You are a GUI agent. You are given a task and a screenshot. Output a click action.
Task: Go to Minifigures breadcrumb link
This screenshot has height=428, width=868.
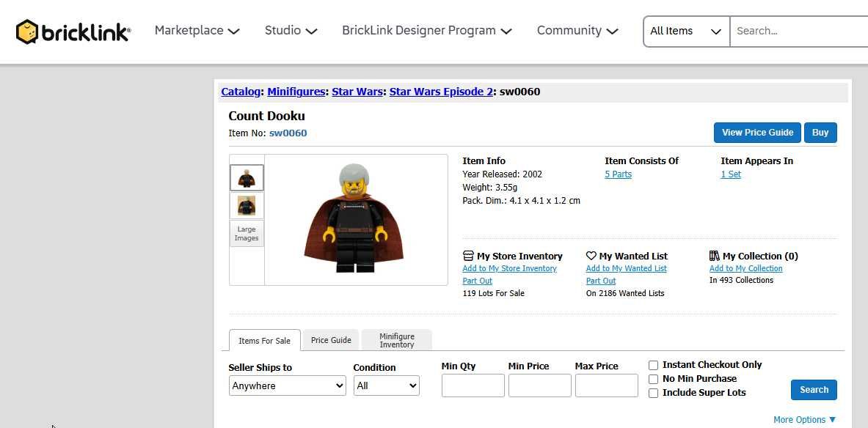point(296,92)
